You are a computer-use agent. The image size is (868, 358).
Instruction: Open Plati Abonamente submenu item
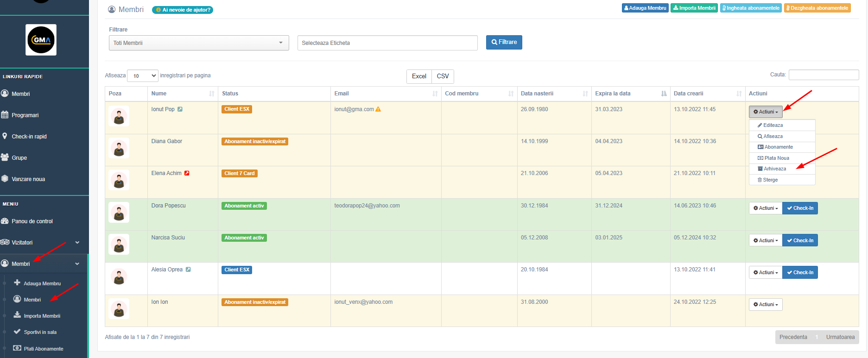coord(44,349)
